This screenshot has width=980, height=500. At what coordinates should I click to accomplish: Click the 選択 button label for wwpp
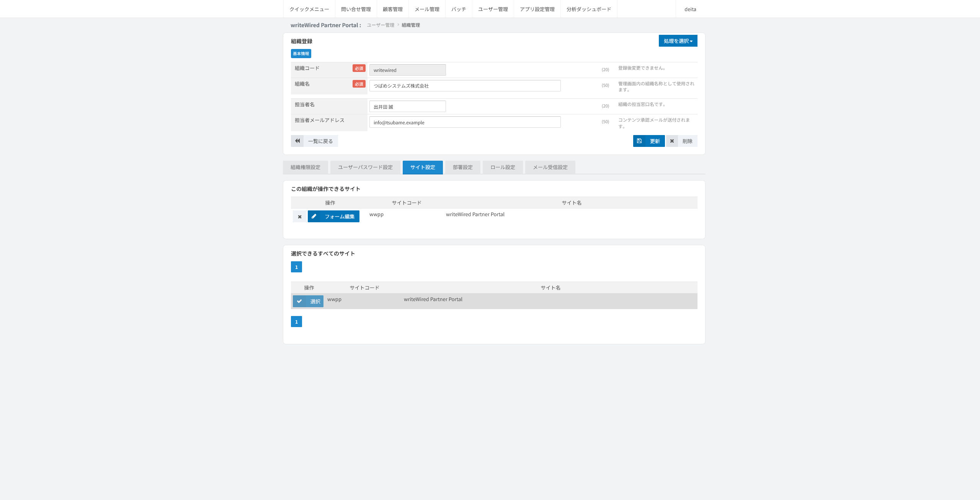(315, 301)
